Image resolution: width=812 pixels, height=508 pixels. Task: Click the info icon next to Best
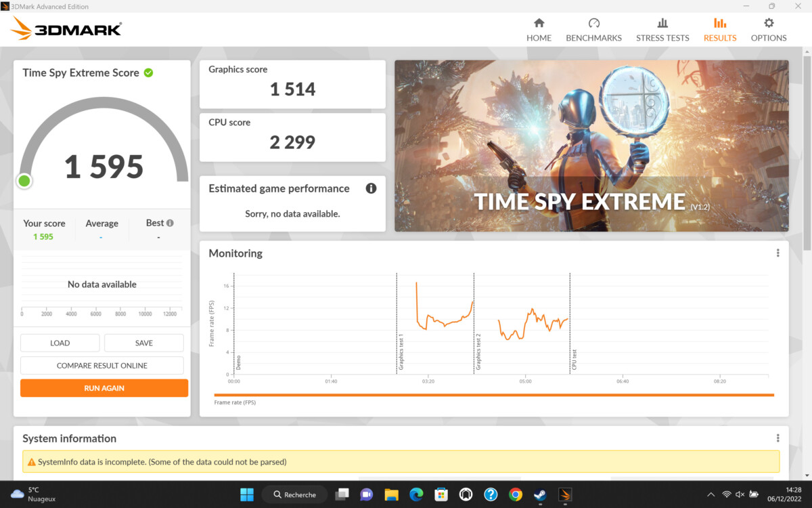tap(170, 223)
